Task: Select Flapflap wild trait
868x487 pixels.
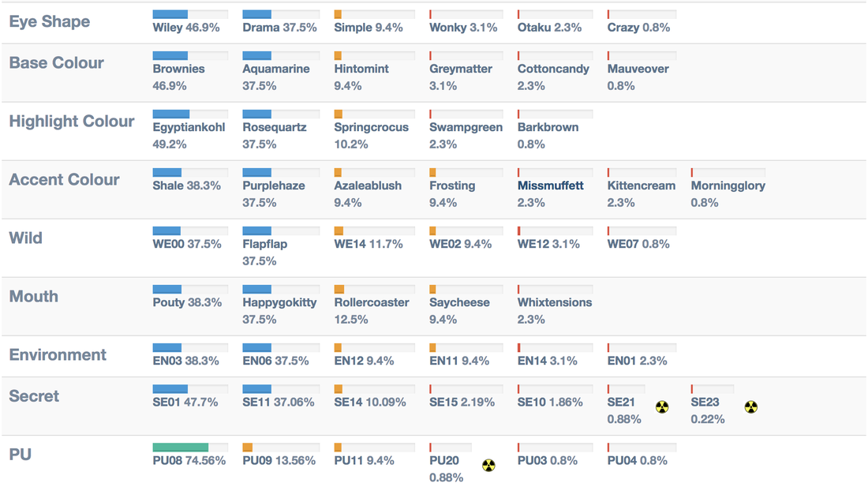Action: [x=264, y=244]
